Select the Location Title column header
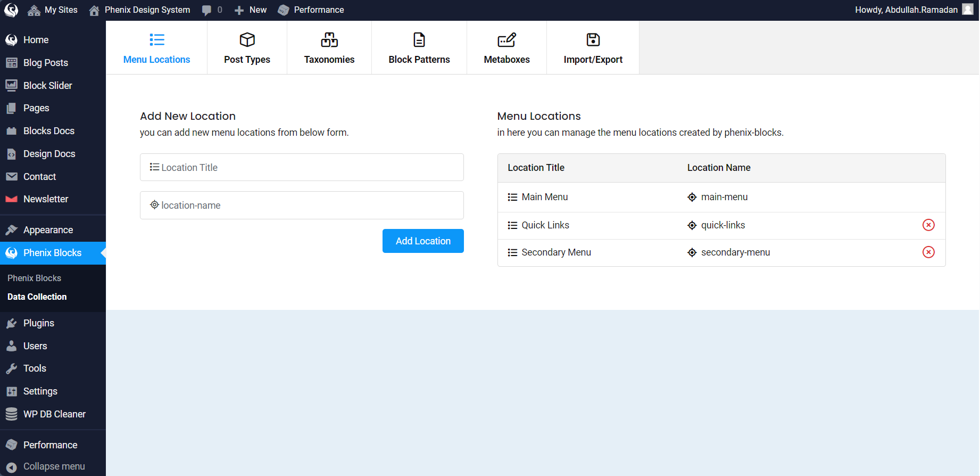 tap(536, 168)
